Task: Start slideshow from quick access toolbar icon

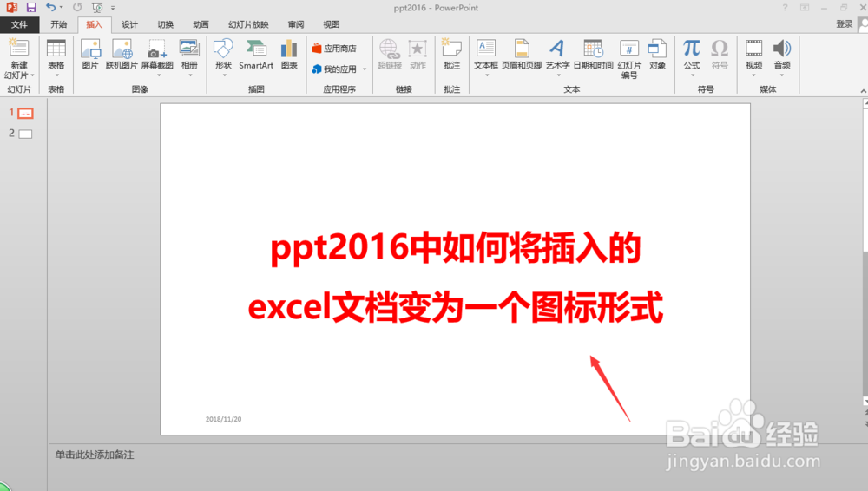Action: (x=97, y=8)
